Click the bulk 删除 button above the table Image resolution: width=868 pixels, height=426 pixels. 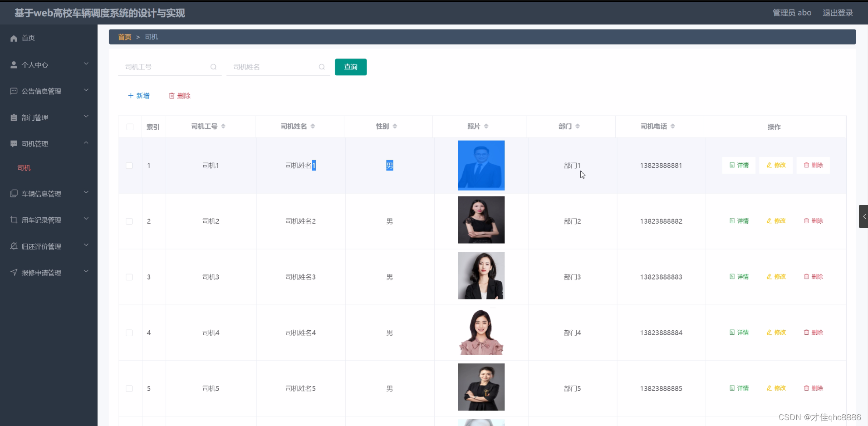[x=180, y=96]
